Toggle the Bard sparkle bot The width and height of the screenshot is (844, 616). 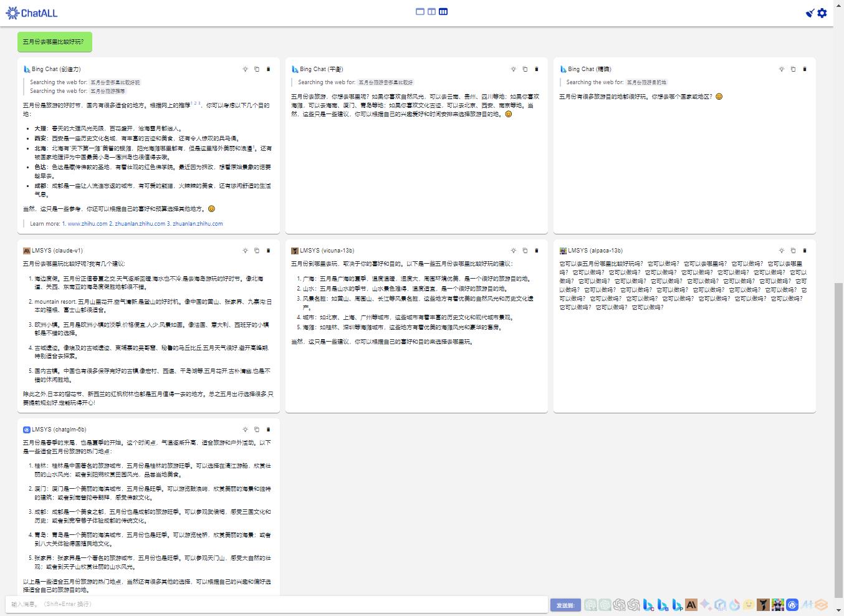[x=706, y=605]
